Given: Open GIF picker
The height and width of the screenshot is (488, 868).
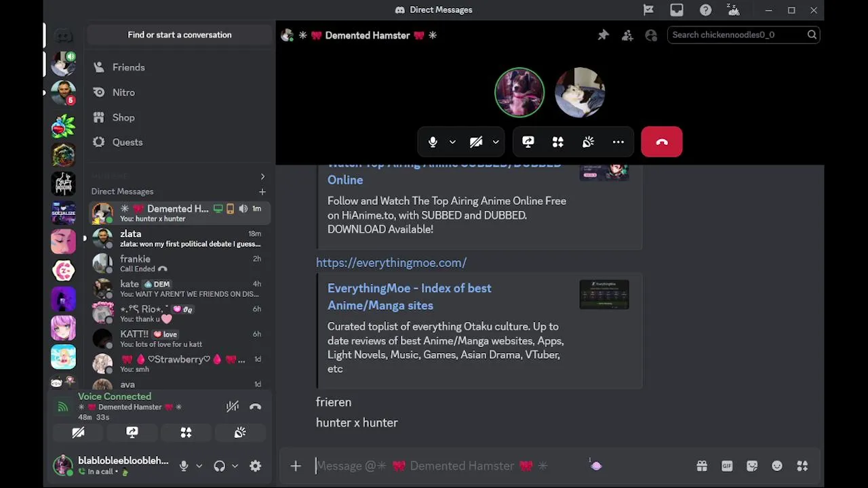Looking at the screenshot, I should [727, 466].
